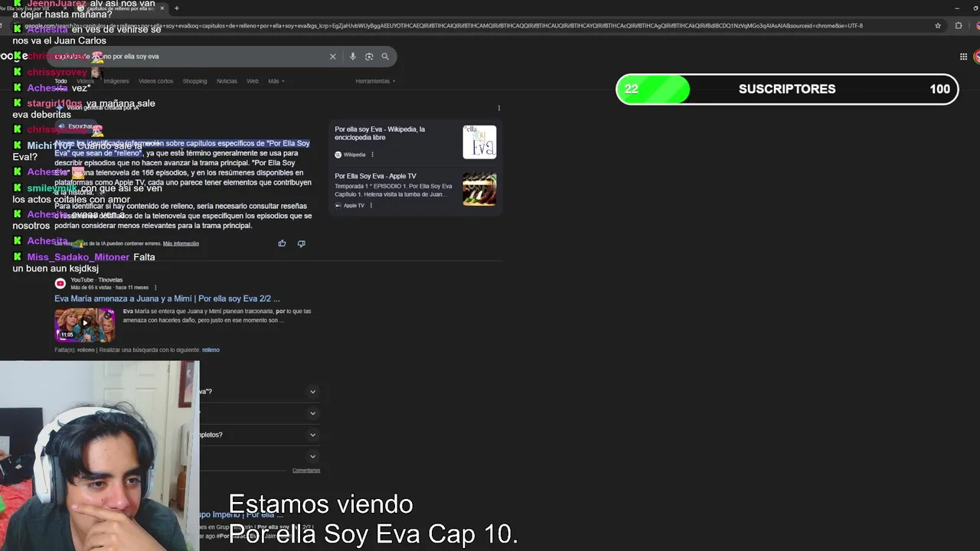Expand the question ending in 'pletos?'

tap(312, 435)
